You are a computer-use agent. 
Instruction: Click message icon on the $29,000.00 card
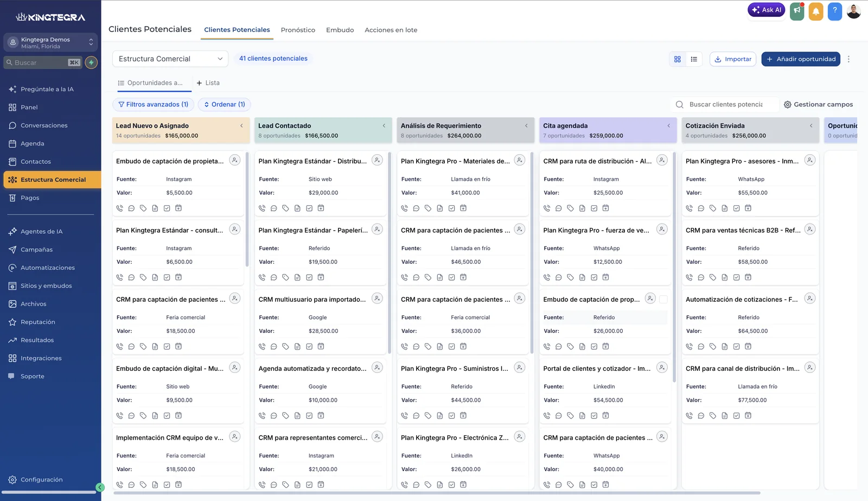pos(274,208)
